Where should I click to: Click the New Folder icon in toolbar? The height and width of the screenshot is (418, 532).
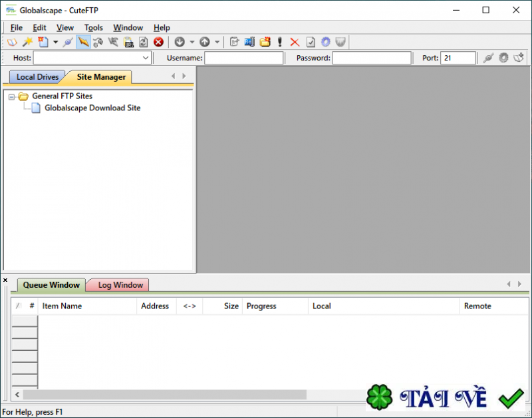(265, 42)
